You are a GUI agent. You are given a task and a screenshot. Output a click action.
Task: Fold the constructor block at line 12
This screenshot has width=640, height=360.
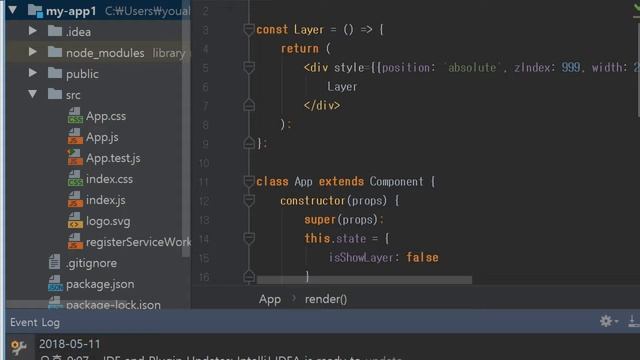249,200
